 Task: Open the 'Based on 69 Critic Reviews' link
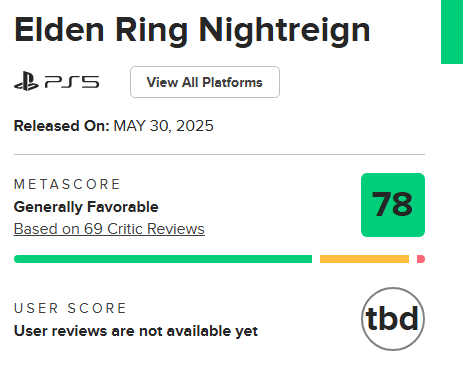coord(109,229)
